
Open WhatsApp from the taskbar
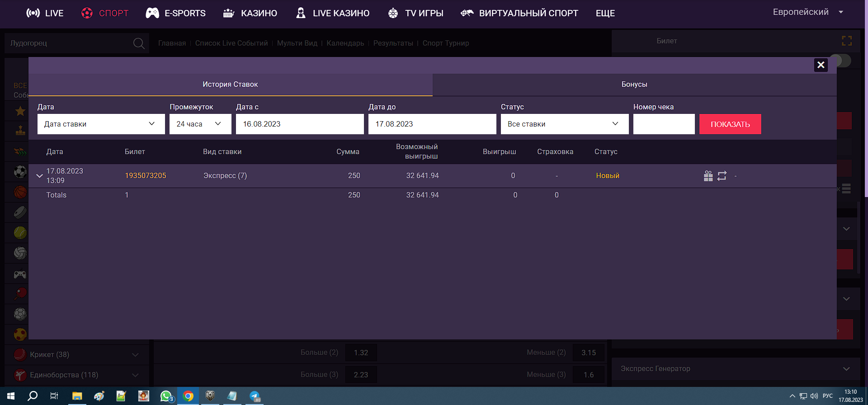pyautogui.click(x=166, y=396)
